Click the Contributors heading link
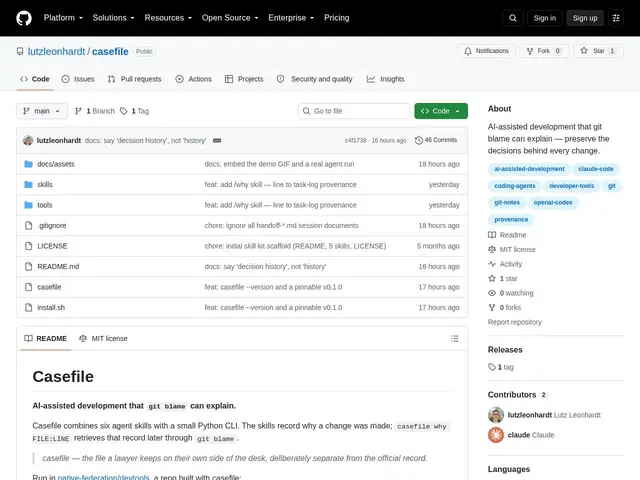 517,395
